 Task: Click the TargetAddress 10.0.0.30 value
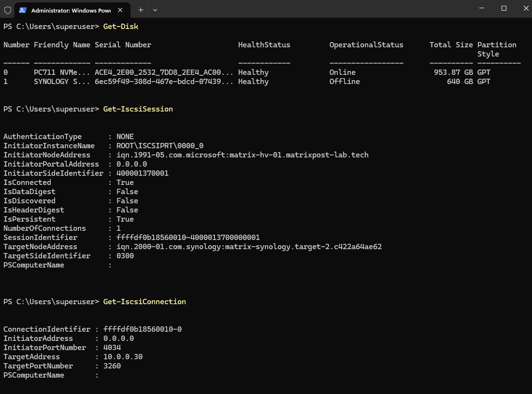point(123,356)
